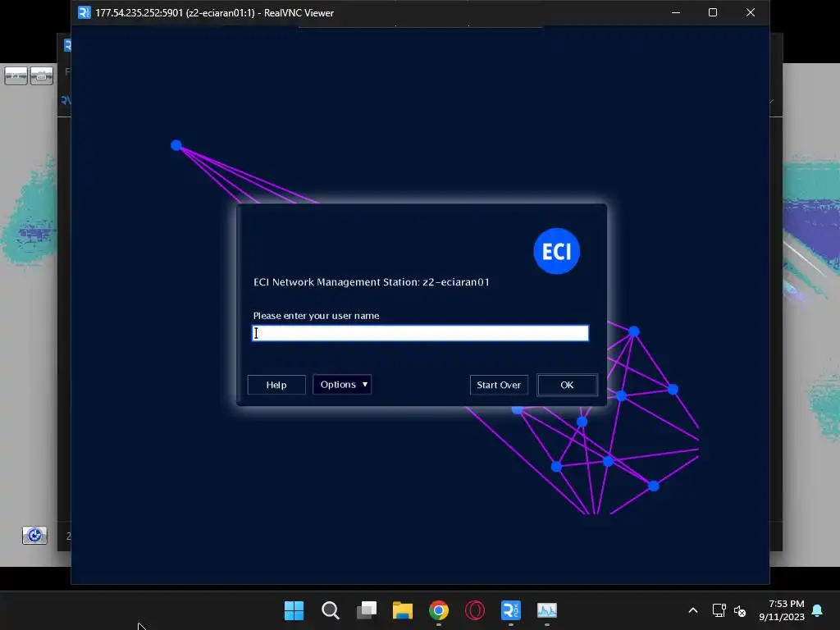Screen dimensions: 840x630
Task: Click the RealVNC Viewer title bar icon
Action: [x=84, y=12]
